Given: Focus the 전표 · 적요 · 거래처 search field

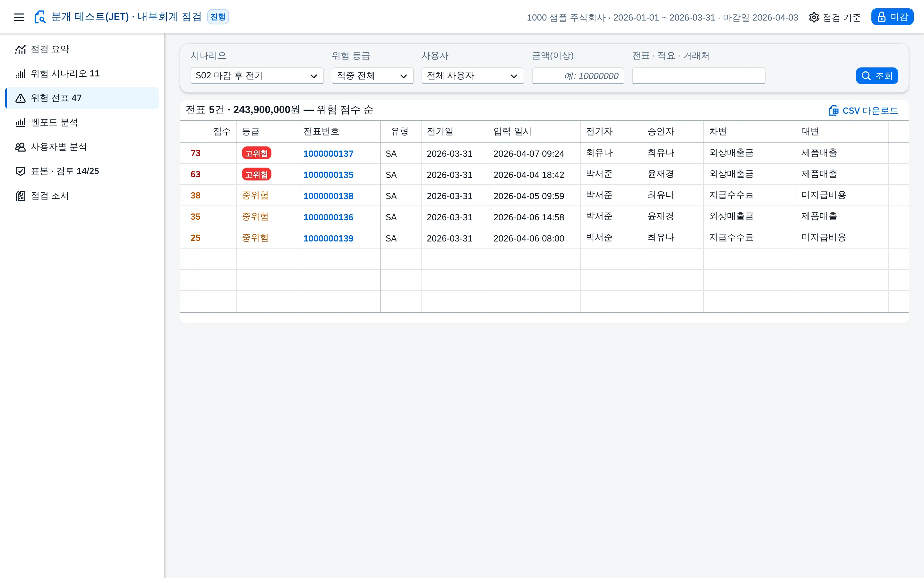Looking at the screenshot, I should tap(698, 76).
